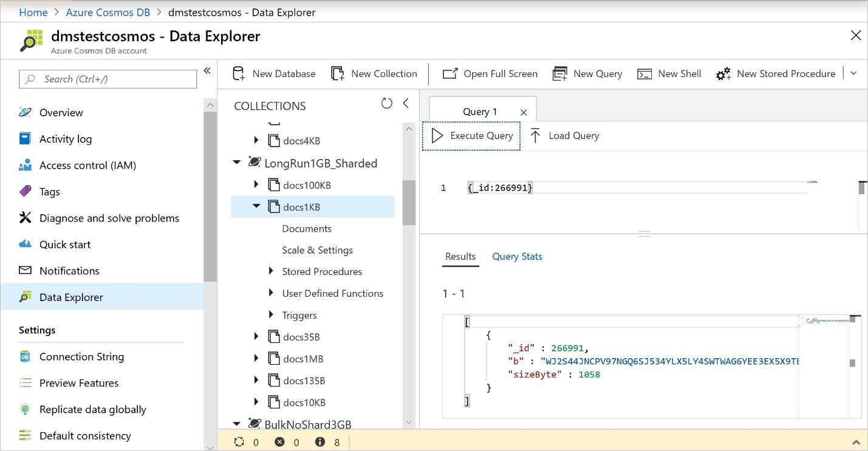This screenshot has height=451, width=868.
Task: Switch to the Query Stats tab
Action: (517, 256)
